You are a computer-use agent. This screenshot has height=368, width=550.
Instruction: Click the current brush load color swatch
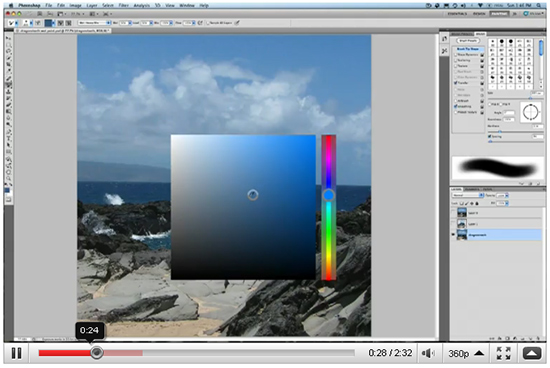click(x=48, y=23)
